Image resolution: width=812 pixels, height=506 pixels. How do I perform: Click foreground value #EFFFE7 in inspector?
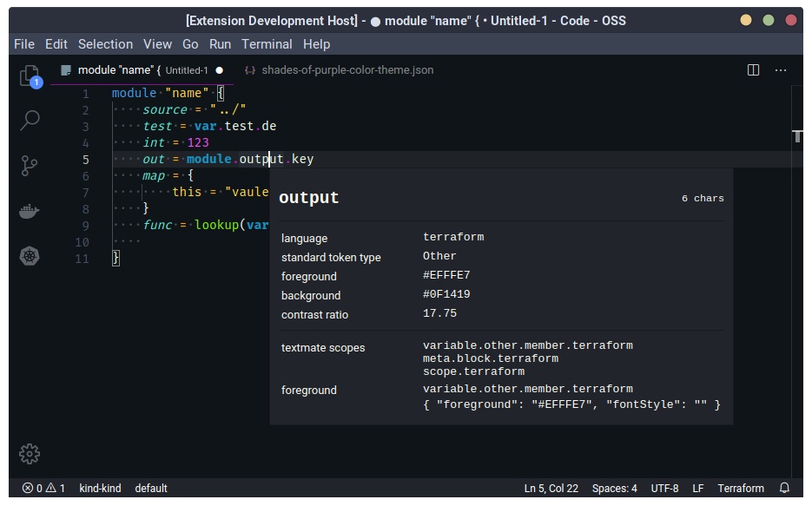(x=446, y=275)
